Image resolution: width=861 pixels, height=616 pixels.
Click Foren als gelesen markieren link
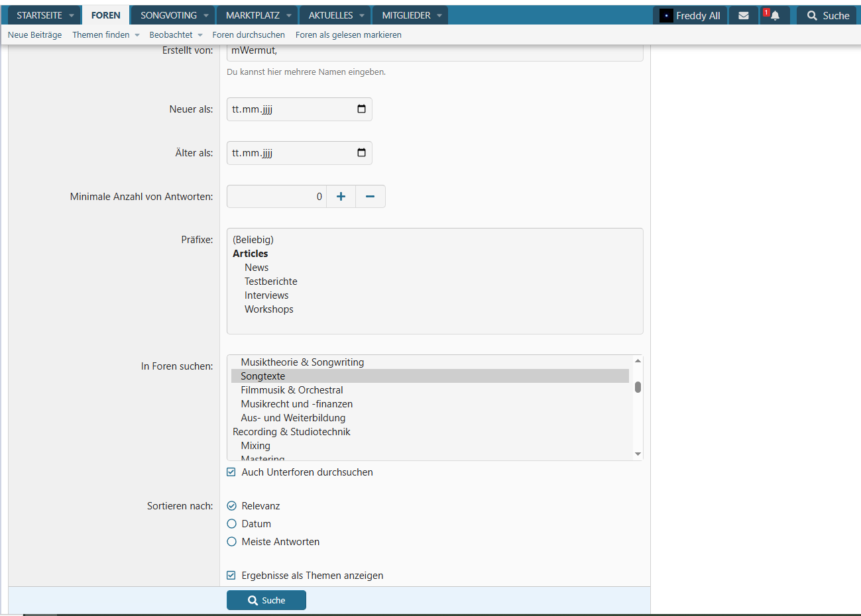pyautogui.click(x=348, y=35)
